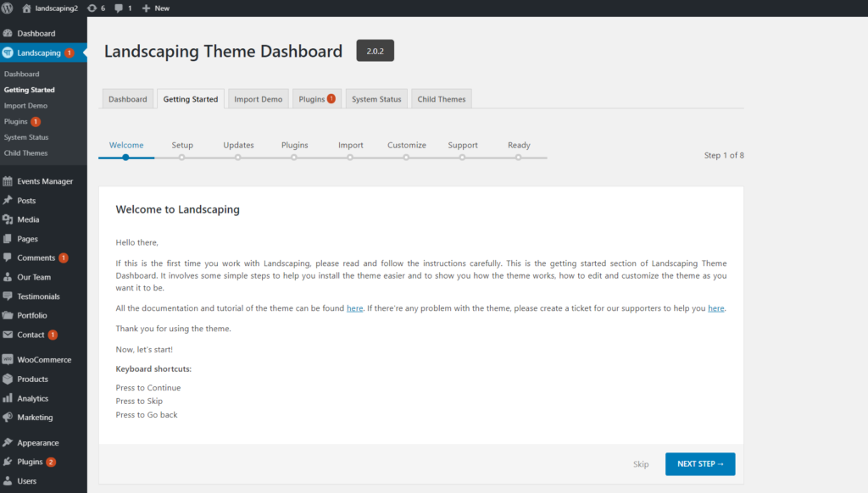Click the documentation "here" link

point(354,308)
